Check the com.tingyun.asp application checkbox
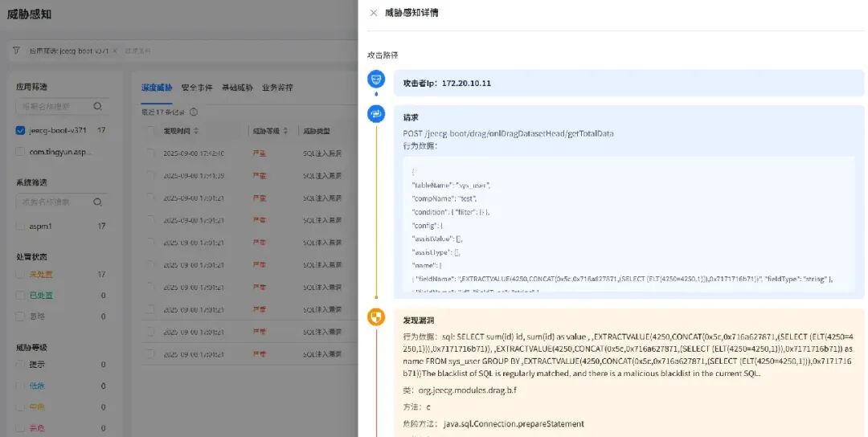The width and height of the screenshot is (868, 437). click(x=20, y=151)
